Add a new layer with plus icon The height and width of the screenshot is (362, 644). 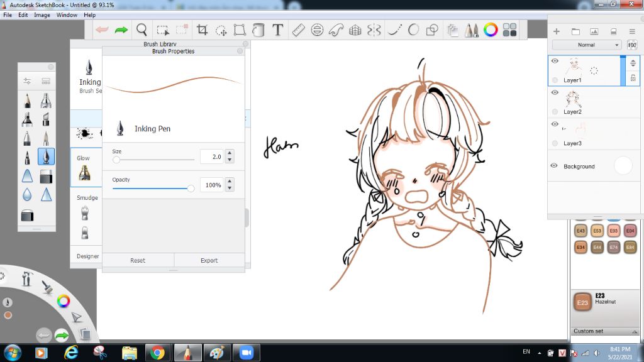point(557,31)
